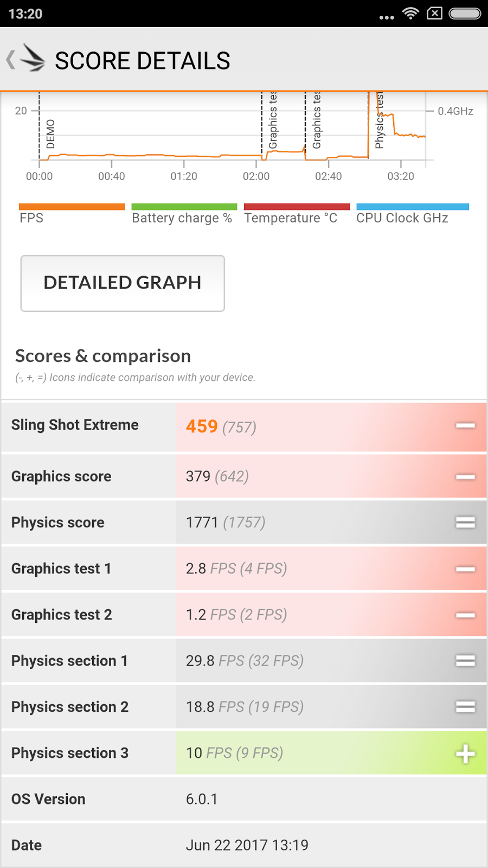The image size is (488, 868).
Task: Tap minus icon on Graphics test 1 row
Action: pos(465,569)
